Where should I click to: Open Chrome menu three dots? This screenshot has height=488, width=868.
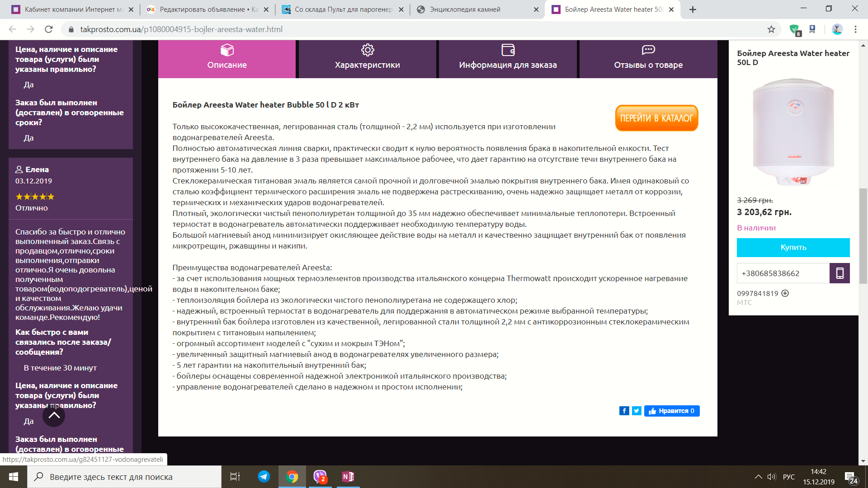[x=855, y=29]
